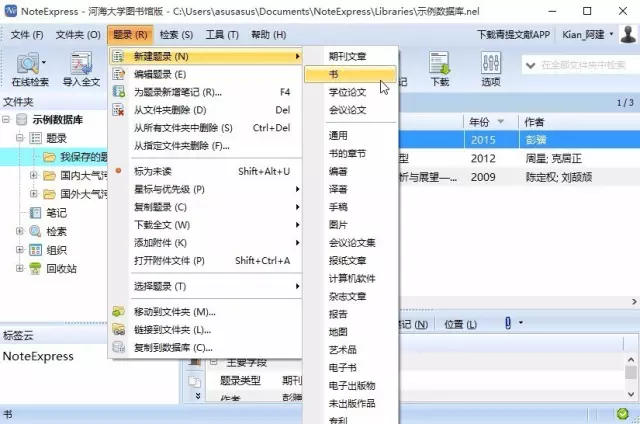Click the user avatar icon
Screen dimensions: 640x424
(628, 34)
